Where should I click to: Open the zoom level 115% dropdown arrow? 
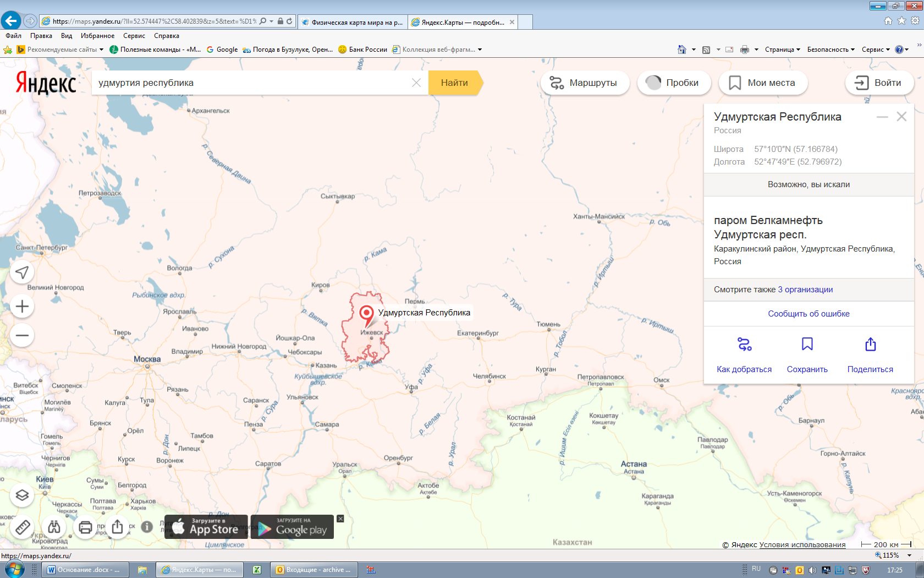[910, 555]
